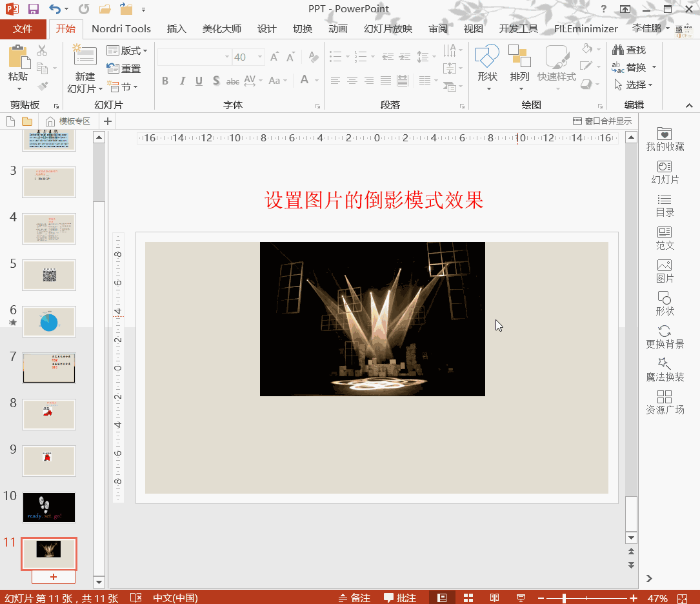Open the font name combo box

pos(194,57)
